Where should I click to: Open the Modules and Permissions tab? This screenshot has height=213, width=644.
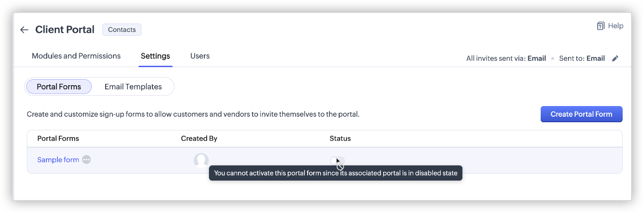click(76, 56)
